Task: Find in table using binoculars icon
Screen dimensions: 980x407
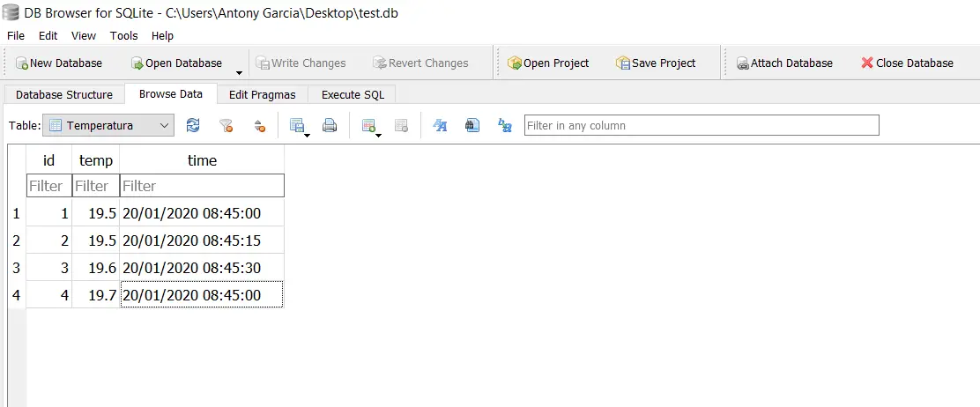Action: tap(472, 126)
